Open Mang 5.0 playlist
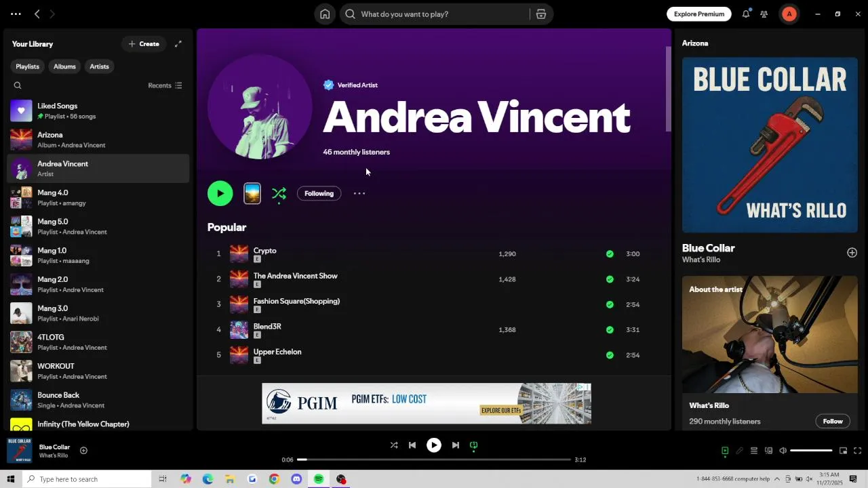 [98, 226]
